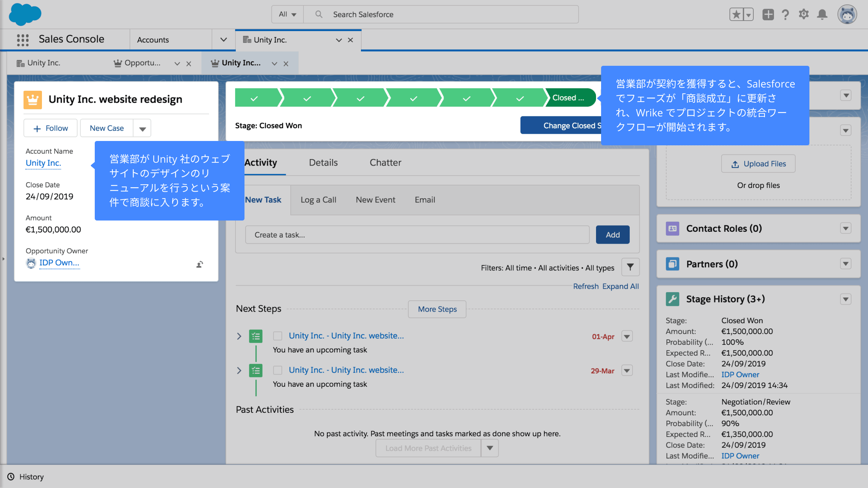Open the Contact Roles card dropdown
The width and height of the screenshot is (868, 488).
tap(846, 228)
